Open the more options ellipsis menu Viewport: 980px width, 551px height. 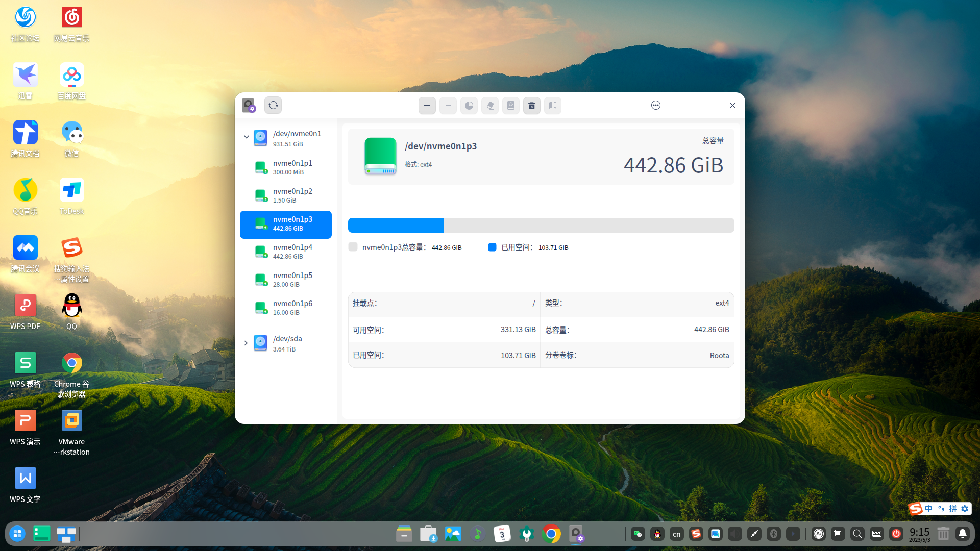655,105
